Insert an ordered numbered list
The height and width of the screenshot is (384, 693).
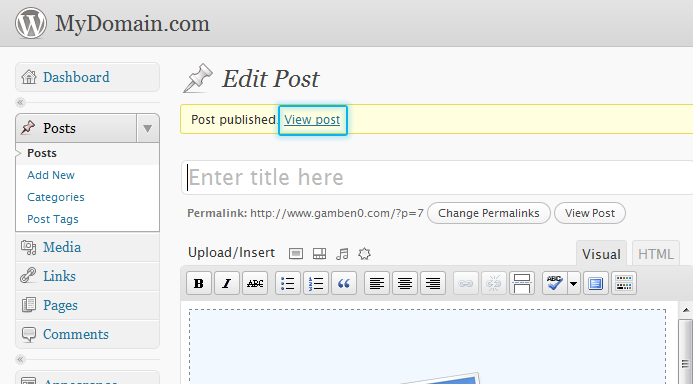tap(316, 283)
